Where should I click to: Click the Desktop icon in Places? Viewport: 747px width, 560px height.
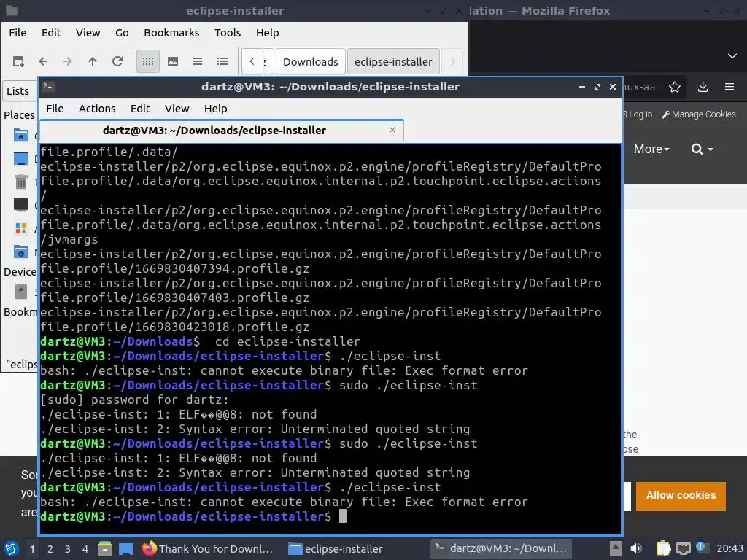(21, 158)
